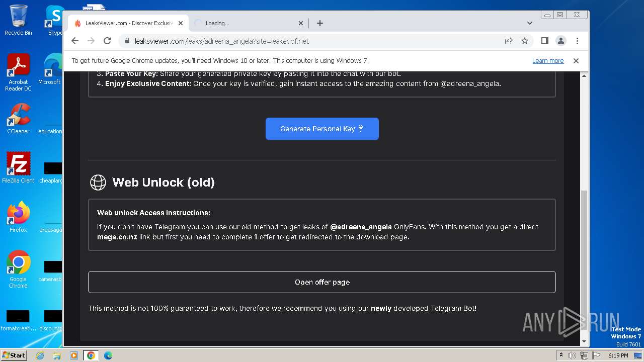Close the Loading tab
The height and width of the screenshot is (362, 644).
click(x=301, y=23)
